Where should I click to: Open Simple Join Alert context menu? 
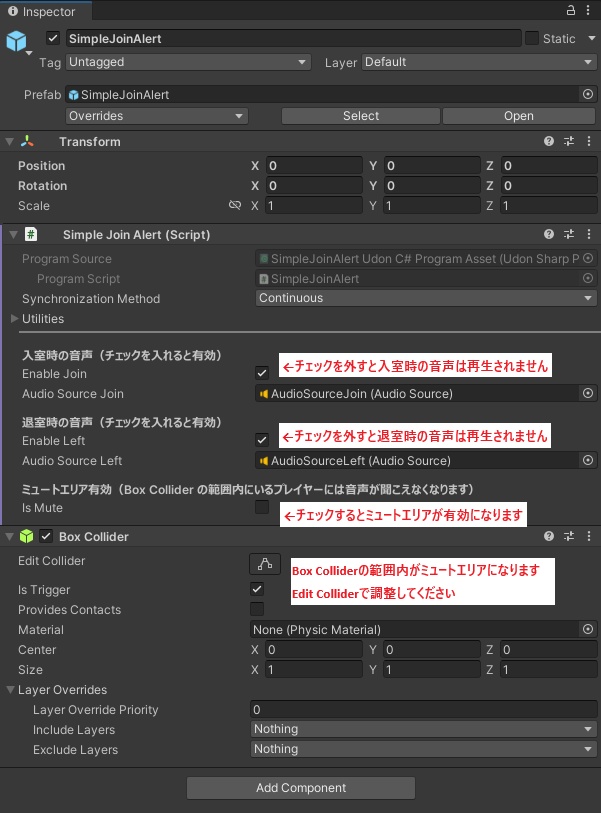coord(589,234)
